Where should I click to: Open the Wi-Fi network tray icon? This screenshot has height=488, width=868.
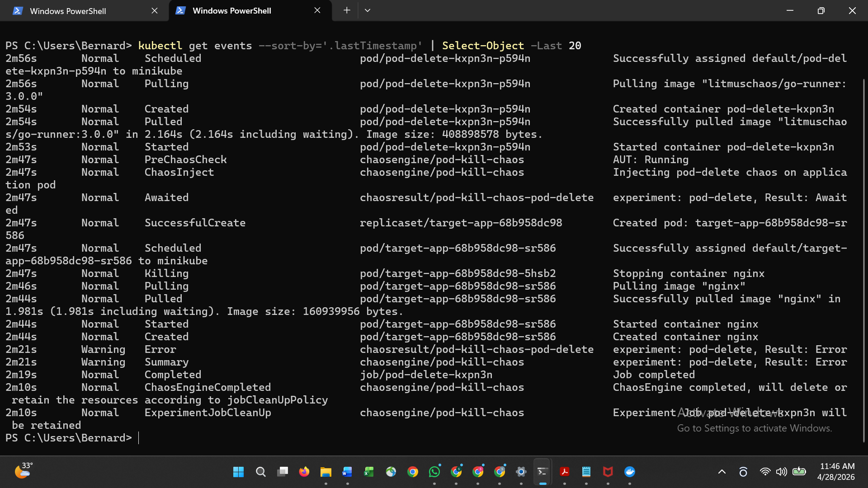click(765, 472)
